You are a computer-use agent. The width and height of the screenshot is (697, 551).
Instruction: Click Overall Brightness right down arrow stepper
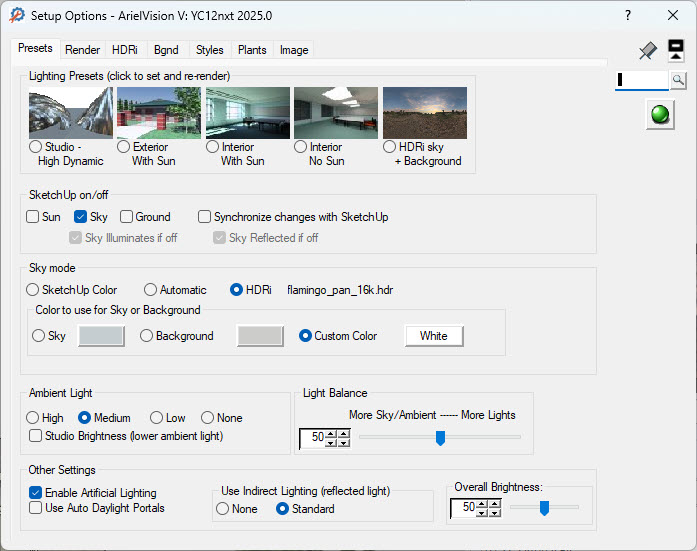pos(495,513)
